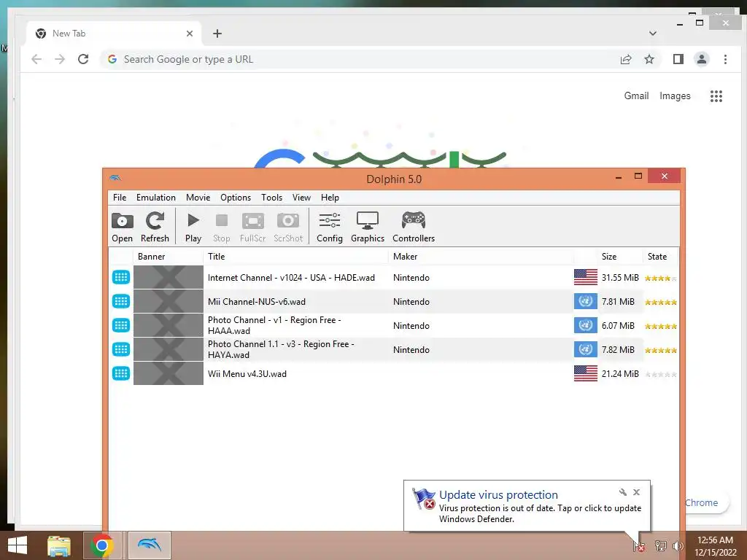747x560 pixels.
Task: Bookmark this tab with star icon
Action: tap(649, 59)
